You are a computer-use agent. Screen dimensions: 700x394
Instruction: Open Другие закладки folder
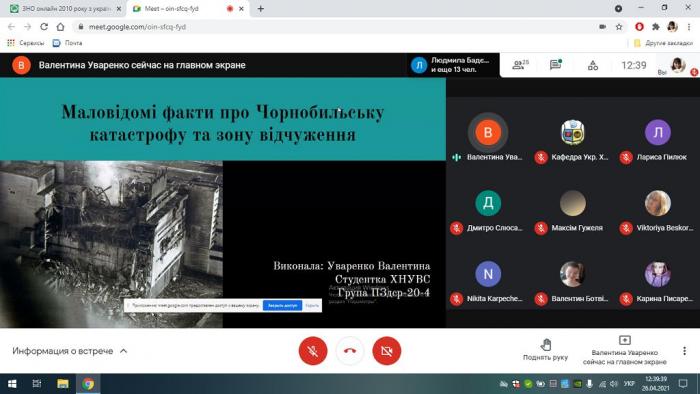click(663, 43)
